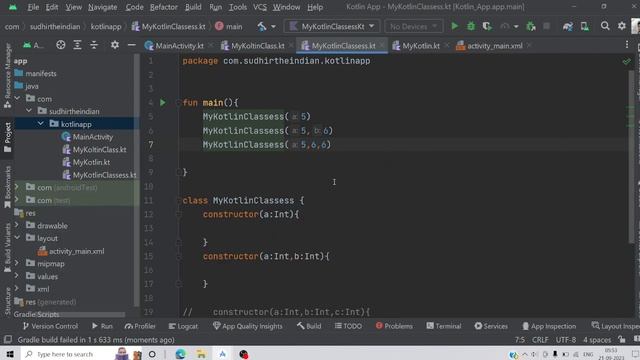Open IDE settings gear in top toolbar
Viewport: 640px width, 360px height.
[x=622, y=26]
